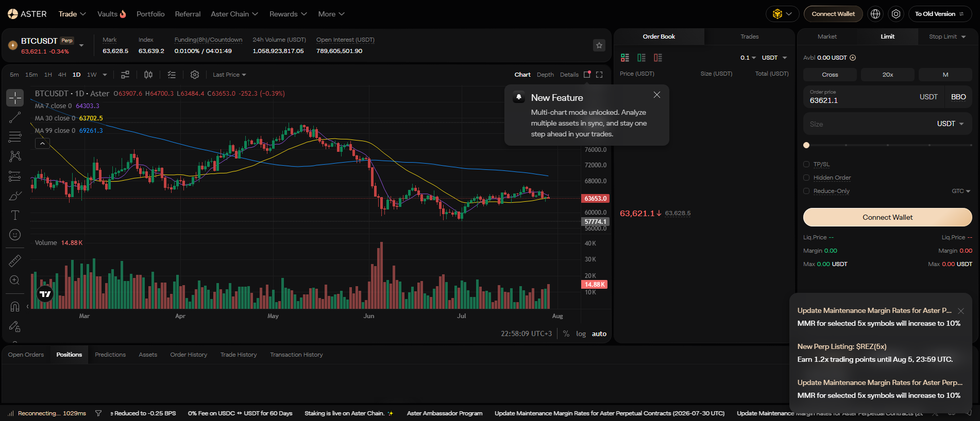Open the Cross margin mode button
The image size is (980, 421).
(830, 75)
